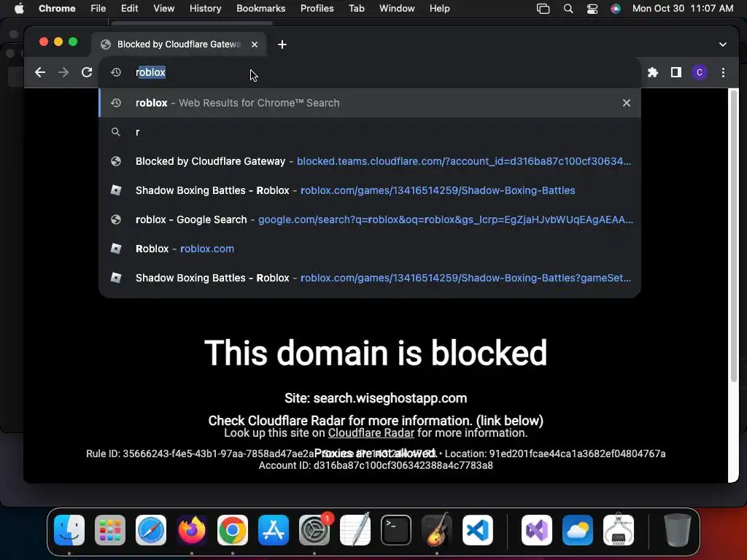This screenshot has height=560, width=747.
Task: Launch Visual Studio Code from Dock
Action: (x=477, y=530)
